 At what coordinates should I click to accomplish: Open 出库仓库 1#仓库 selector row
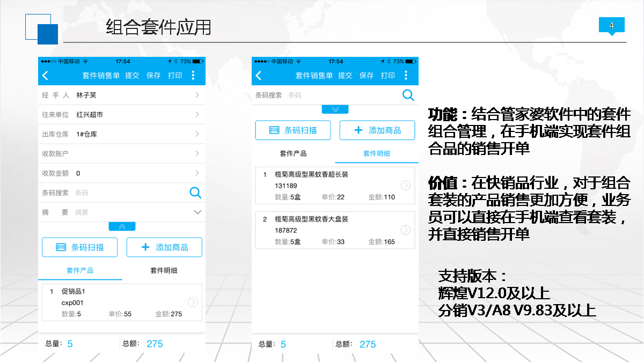(121, 134)
